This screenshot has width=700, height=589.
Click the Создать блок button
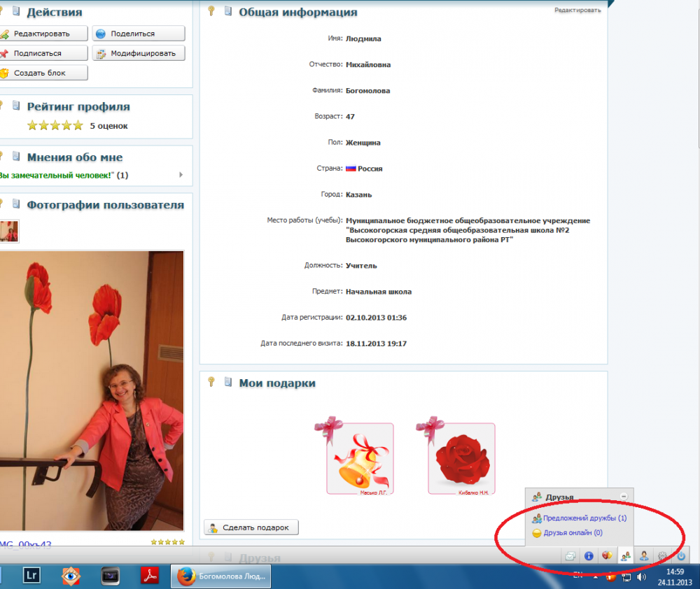pyautogui.click(x=43, y=73)
